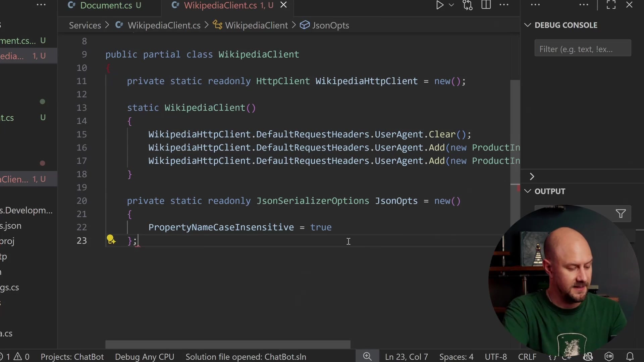
Task: Click Projects: ChatBot in the status bar
Action: (72, 357)
